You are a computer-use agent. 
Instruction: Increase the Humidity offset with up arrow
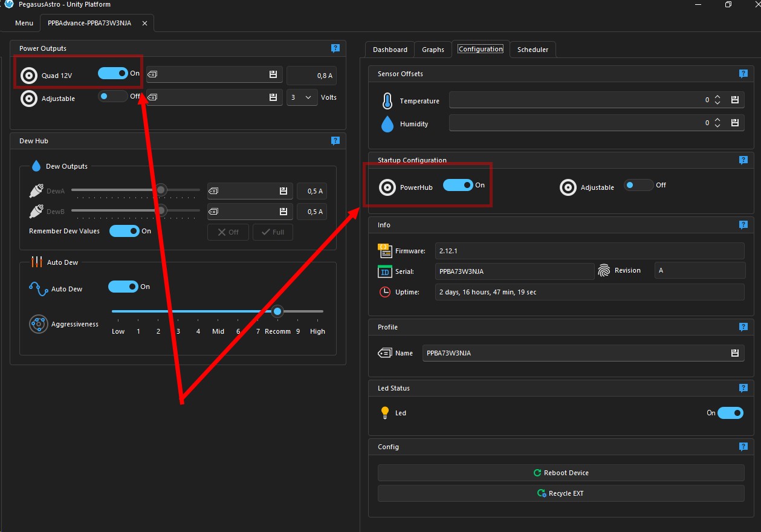717,120
